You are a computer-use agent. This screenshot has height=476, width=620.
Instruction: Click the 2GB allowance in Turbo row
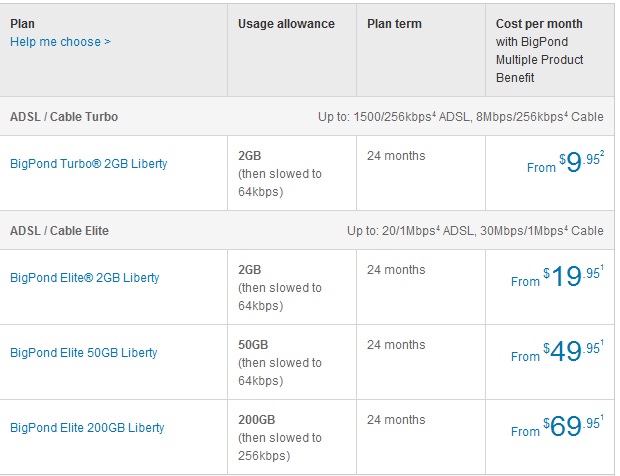(250, 156)
